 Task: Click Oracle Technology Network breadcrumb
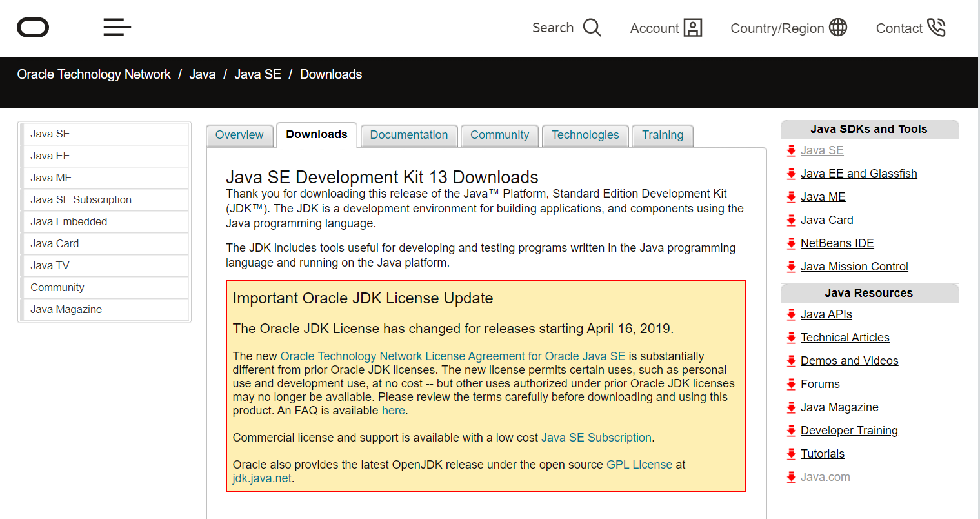point(94,74)
